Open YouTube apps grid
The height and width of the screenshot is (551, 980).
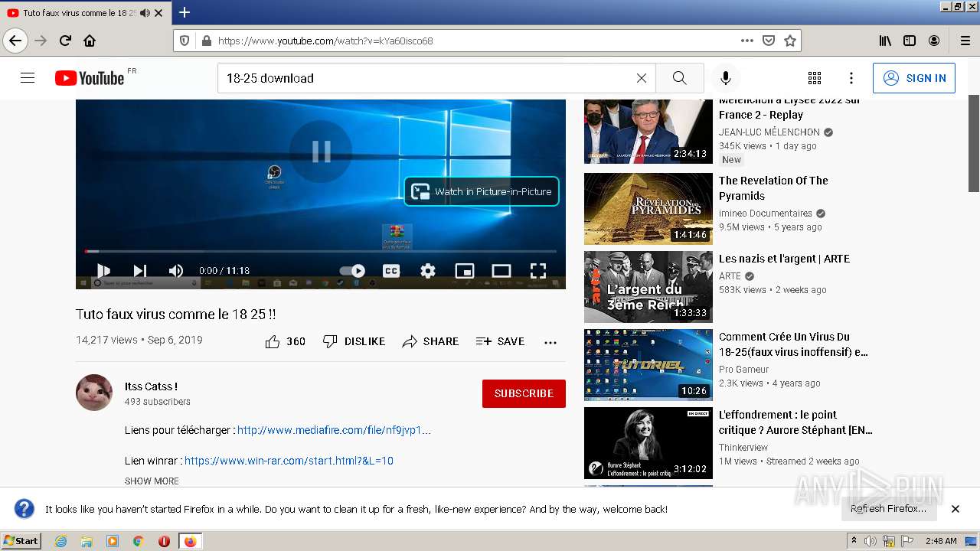click(815, 78)
